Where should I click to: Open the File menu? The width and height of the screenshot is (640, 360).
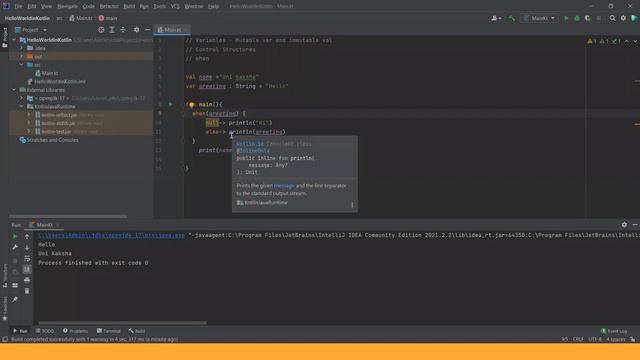[18, 6]
